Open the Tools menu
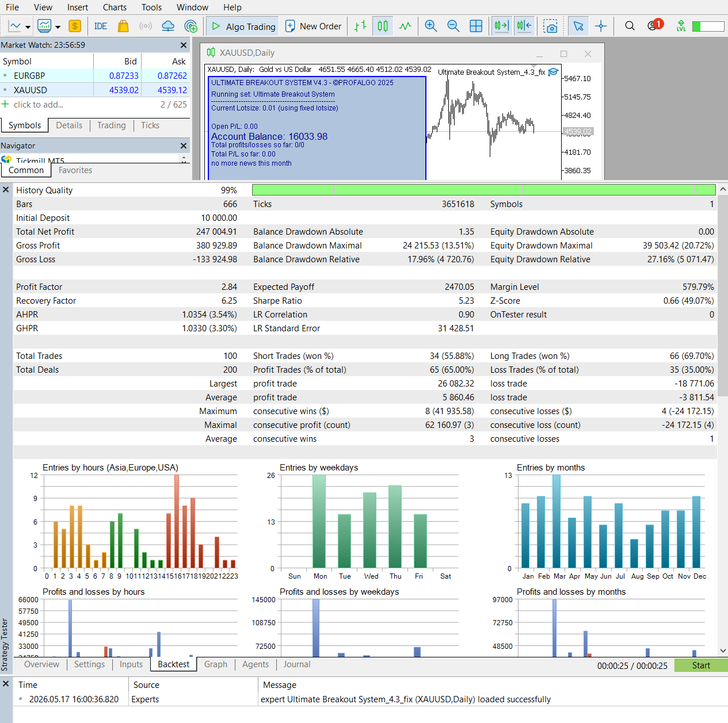 click(x=151, y=7)
